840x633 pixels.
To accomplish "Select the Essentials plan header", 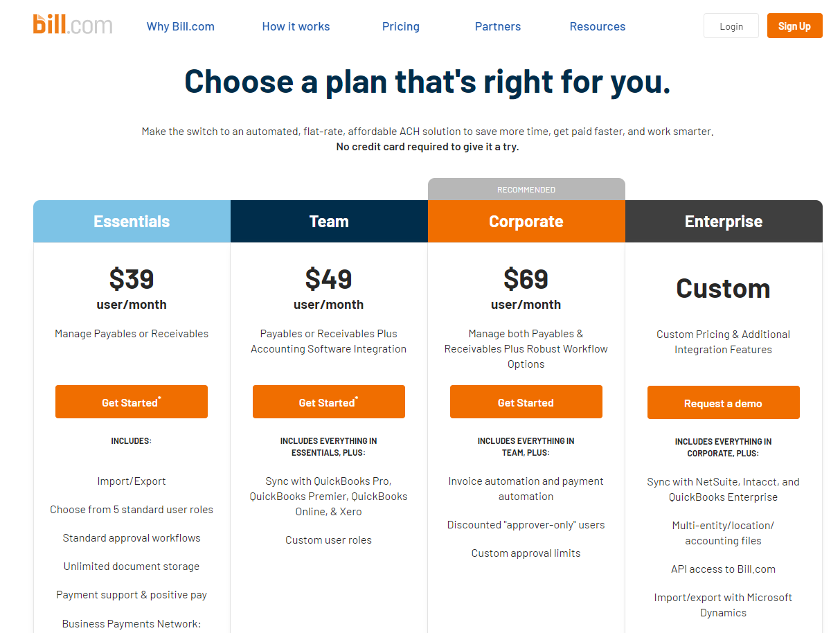I will 132,222.
